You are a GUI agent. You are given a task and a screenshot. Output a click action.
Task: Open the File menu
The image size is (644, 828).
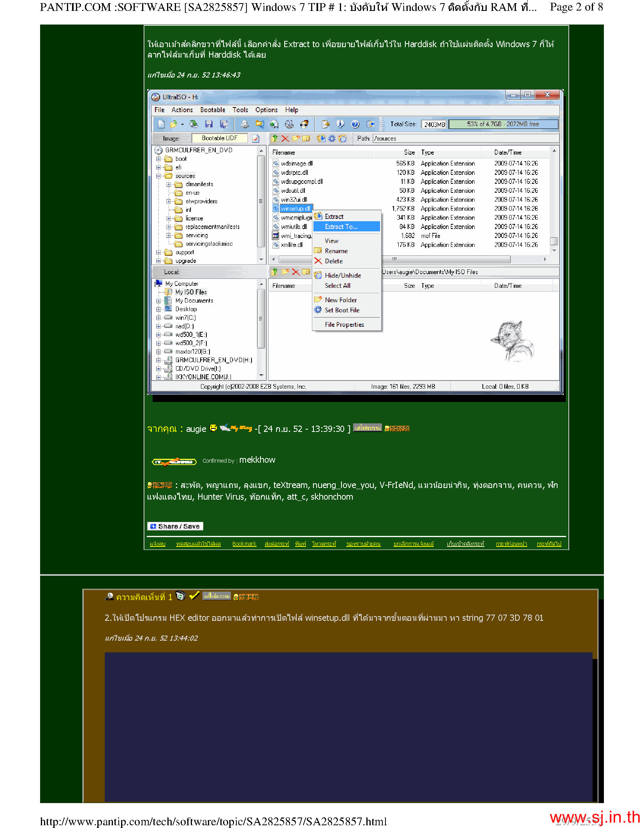click(159, 110)
